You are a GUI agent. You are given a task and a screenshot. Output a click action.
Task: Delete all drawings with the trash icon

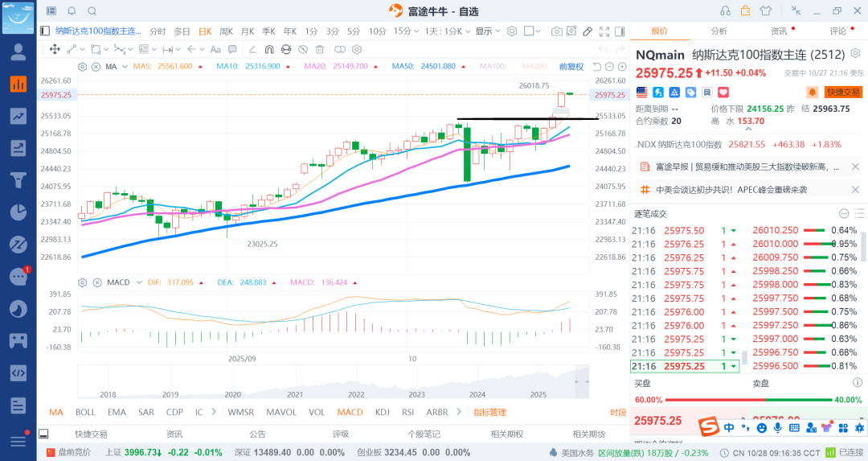tap(319, 49)
